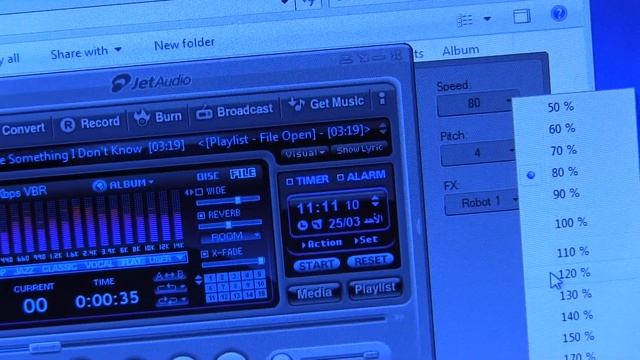The height and width of the screenshot is (360, 640).
Task: Enable the WIDE sound effect checkbox
Action: click(199, 191)
